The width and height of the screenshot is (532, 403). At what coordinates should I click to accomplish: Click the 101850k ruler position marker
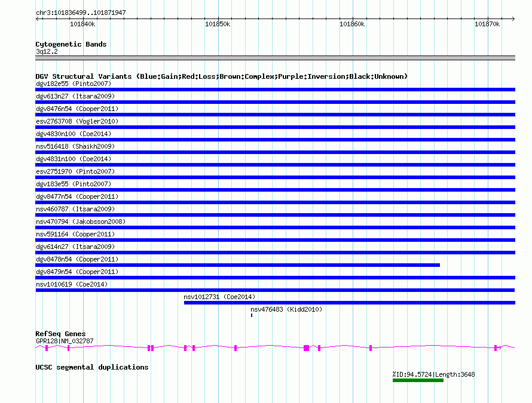click(218, 24)
